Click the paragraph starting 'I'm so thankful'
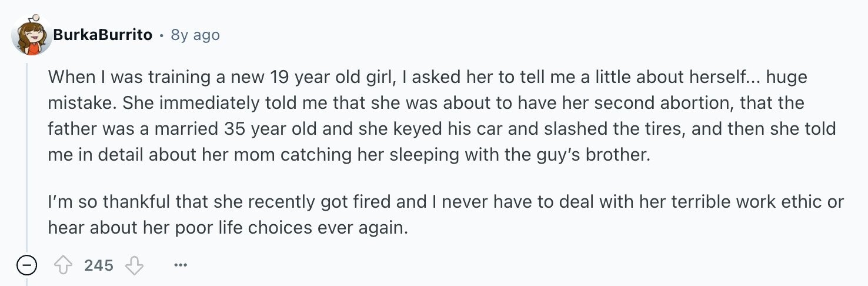 pyautogui.click(x=446, y=215)
